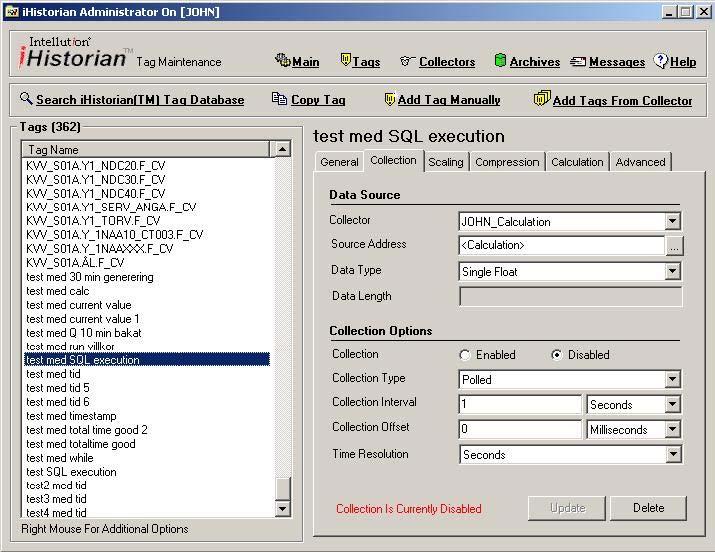The image size is (715, 552).
Task: Click the Update button
Action: tap(567, 508)
